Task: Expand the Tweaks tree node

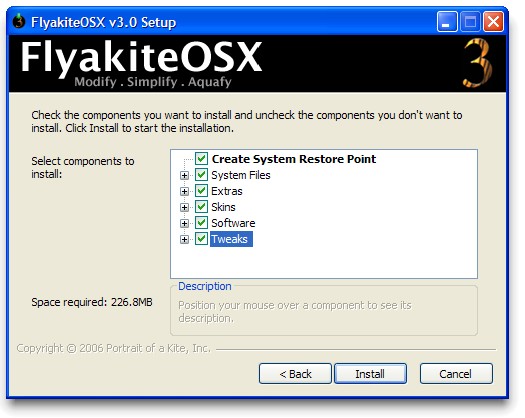Action: [184, 239]
